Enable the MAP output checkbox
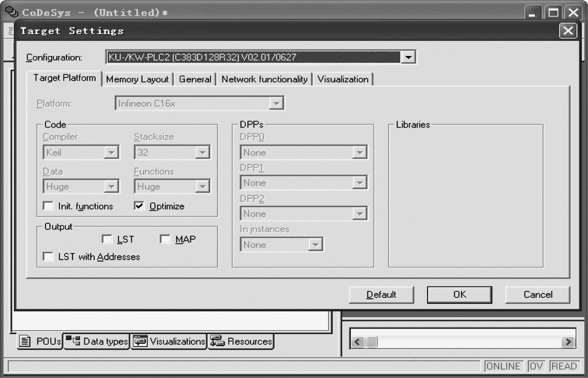The width and height of the screenshot is (588, 378). click(x=165, y=239)
